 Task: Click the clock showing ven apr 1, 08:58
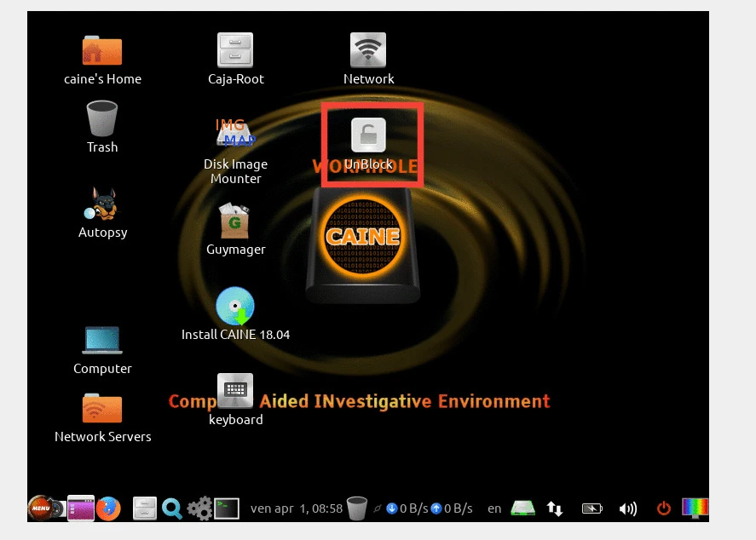coord(296,508)
